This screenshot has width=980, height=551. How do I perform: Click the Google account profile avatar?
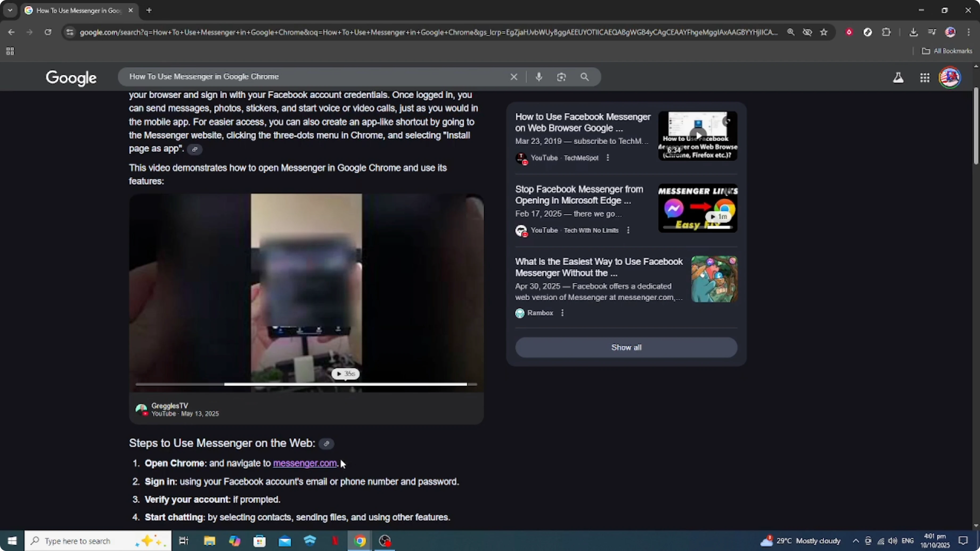(x=950, y=77)
